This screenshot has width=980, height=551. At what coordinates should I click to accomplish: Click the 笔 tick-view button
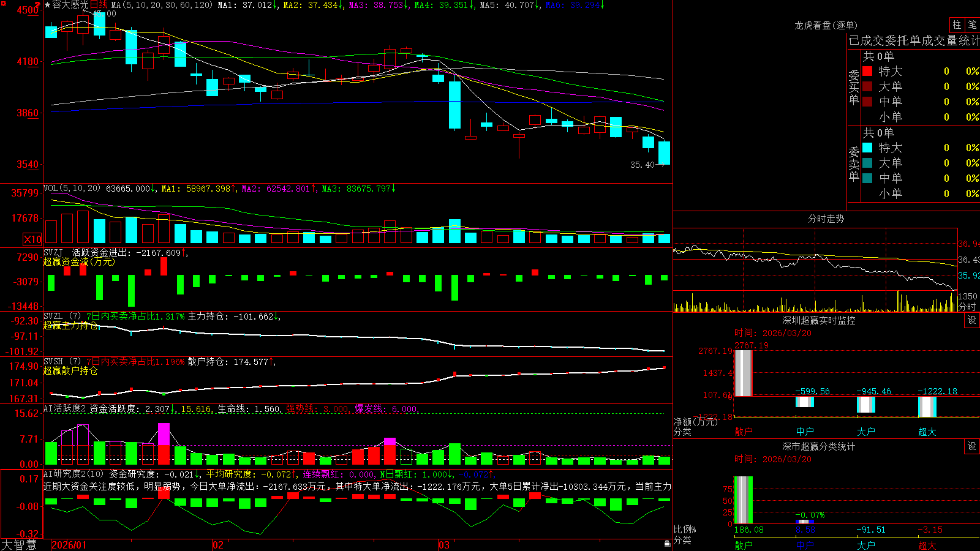pyautogui.click(x=972, y=25)
